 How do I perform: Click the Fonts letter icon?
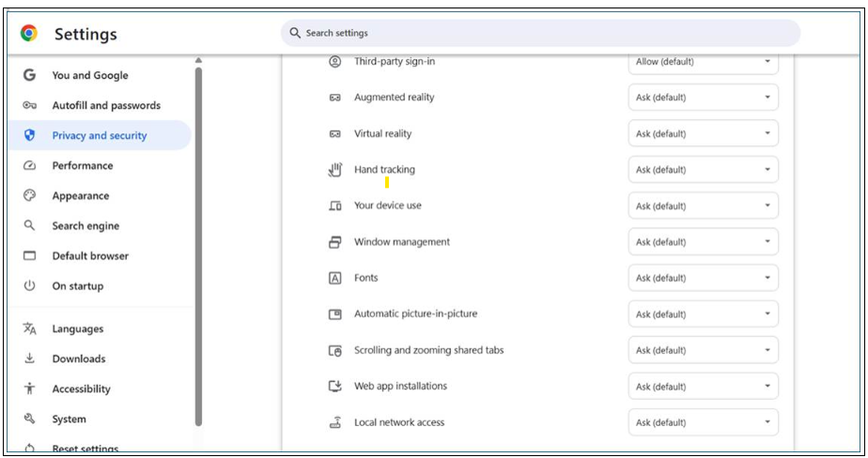pyautogui.click(x=334, y=278)
